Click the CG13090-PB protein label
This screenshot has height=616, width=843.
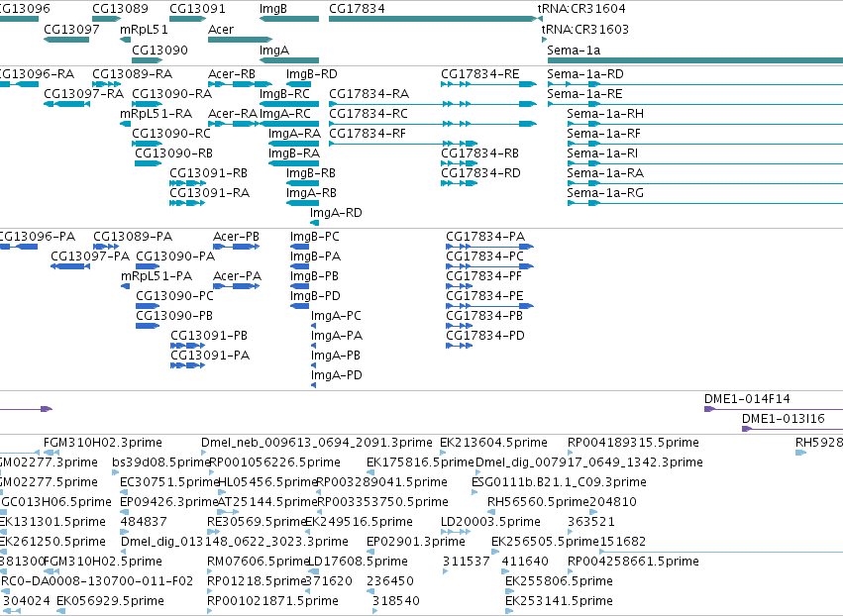pyautogui.click(x=173, y=316)
